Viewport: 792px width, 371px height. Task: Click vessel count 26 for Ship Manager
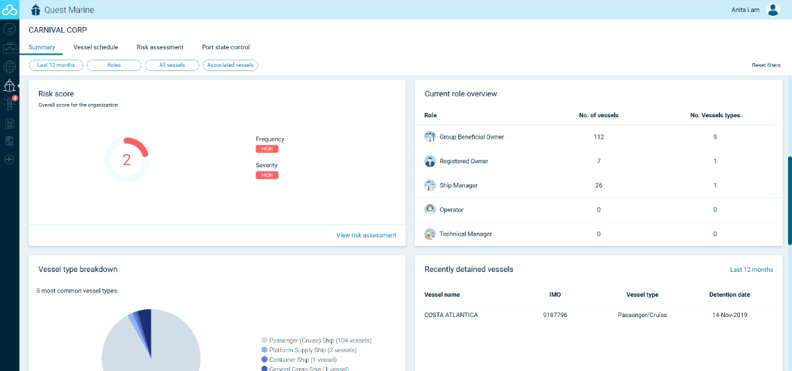point(599,185)
